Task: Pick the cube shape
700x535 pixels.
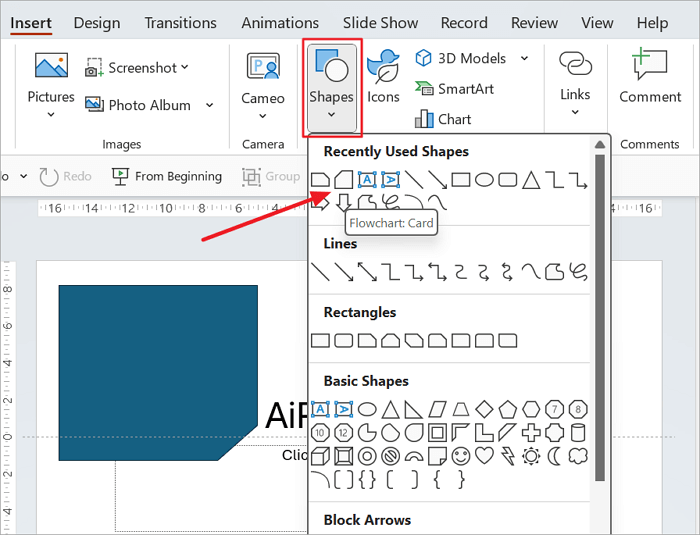Action: coord(320,456)
